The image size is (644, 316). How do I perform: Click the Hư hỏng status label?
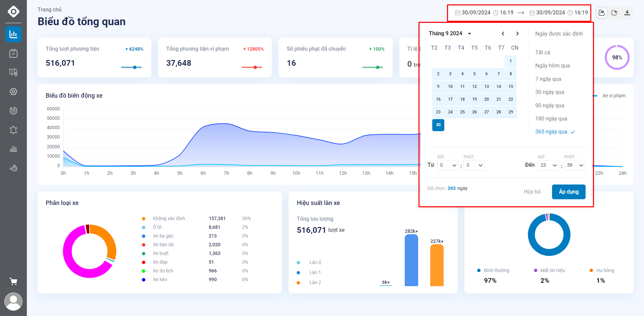click(x=605, y=270)
